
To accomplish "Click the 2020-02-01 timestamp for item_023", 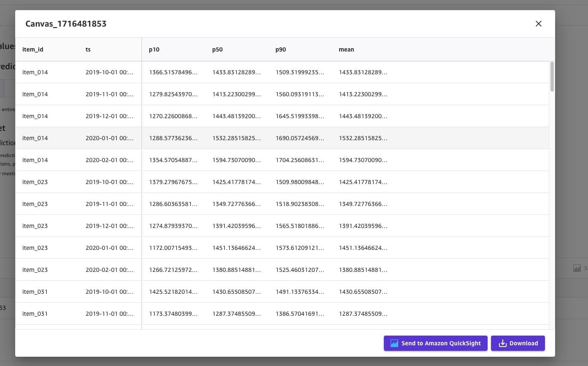I will 109,270.
